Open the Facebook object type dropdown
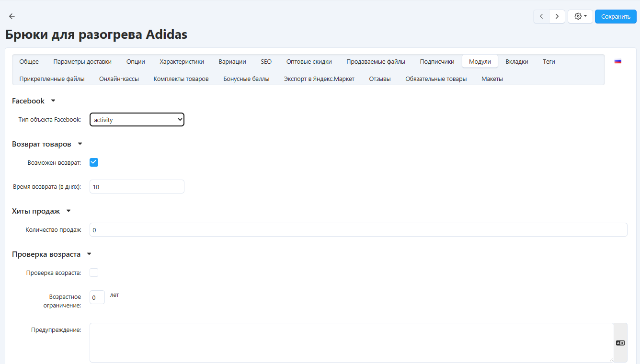The width and height of the screenshot is (640, 364). [137, 120]
